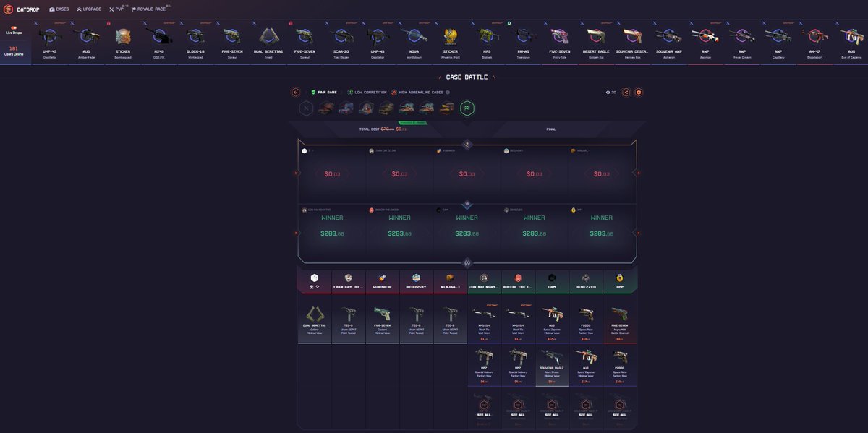868x433 pixels.
Task: Open info icon beside High Adrenaline Cases
Action: (448, 92)
